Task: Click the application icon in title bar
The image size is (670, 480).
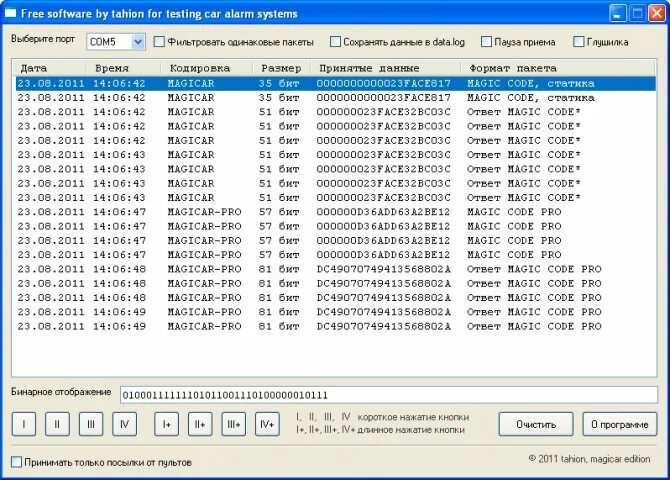Action: [x=10, y=13]
